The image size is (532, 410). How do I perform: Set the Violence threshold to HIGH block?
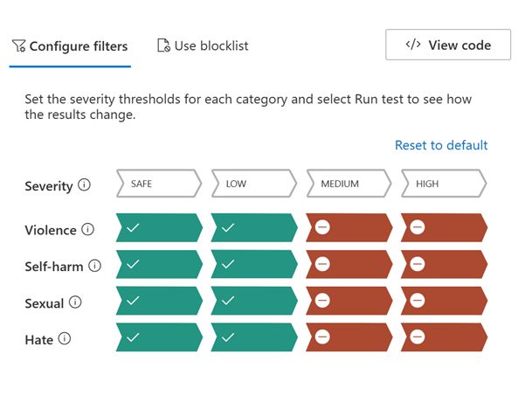pyautogui.click(x=444, y=227)
